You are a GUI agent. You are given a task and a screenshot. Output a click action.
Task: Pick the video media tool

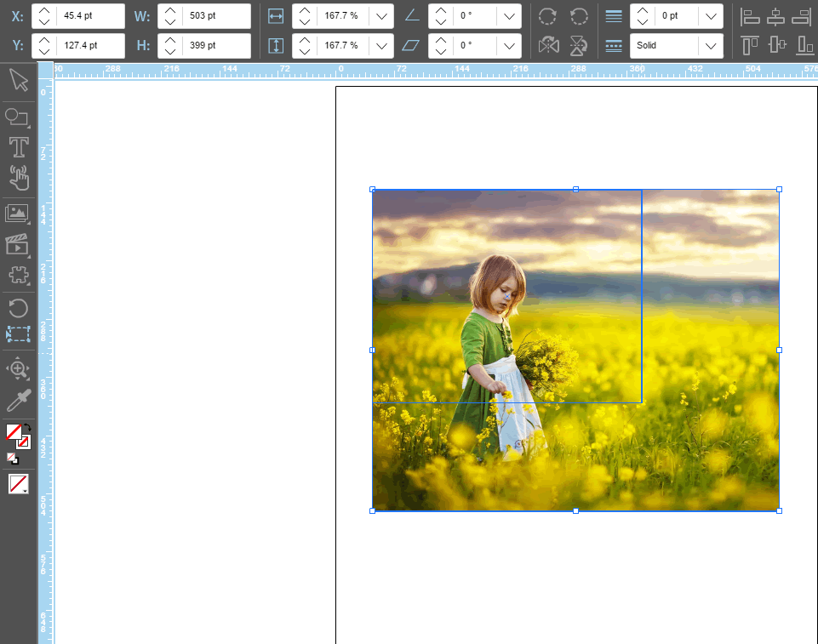[17, 245]
